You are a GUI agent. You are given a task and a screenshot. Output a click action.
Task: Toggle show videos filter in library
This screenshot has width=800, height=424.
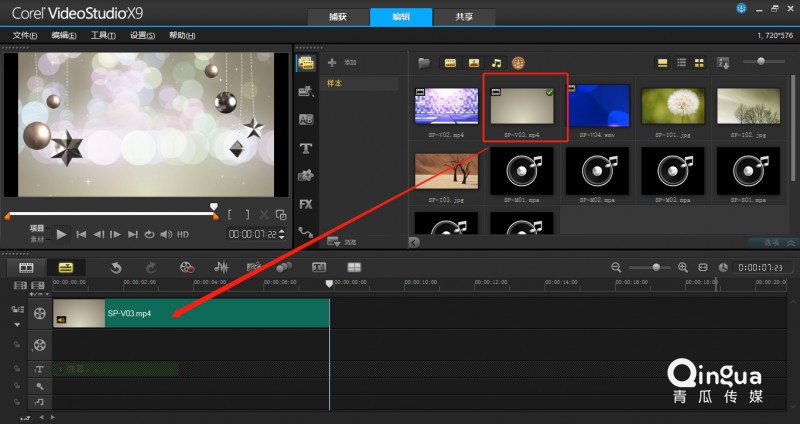450,63
